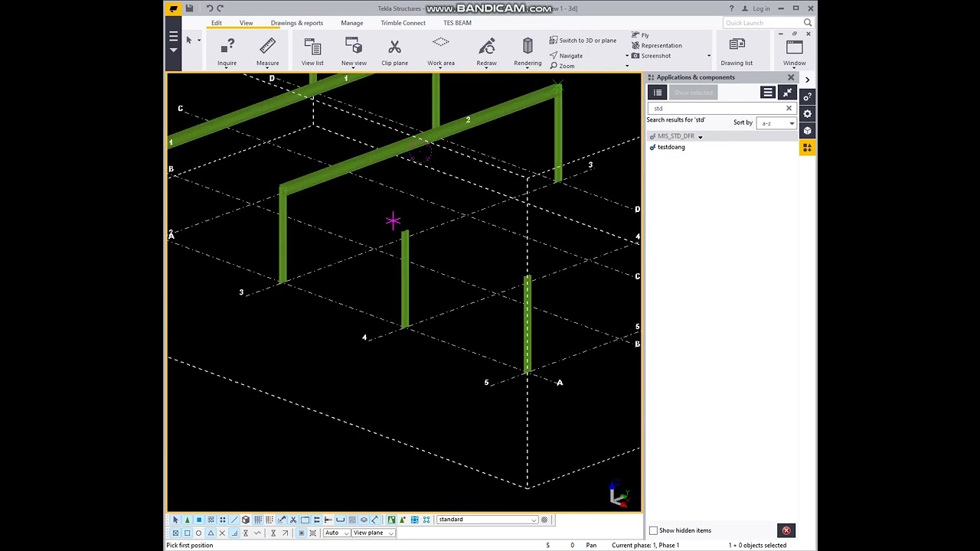This screenshot has width=980, height=551.
Task: Click the Fly command
Action: 640,35
